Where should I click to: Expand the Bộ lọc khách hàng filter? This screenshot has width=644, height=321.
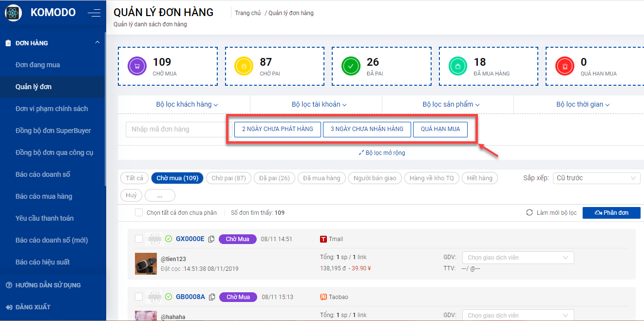pos(187,104)
